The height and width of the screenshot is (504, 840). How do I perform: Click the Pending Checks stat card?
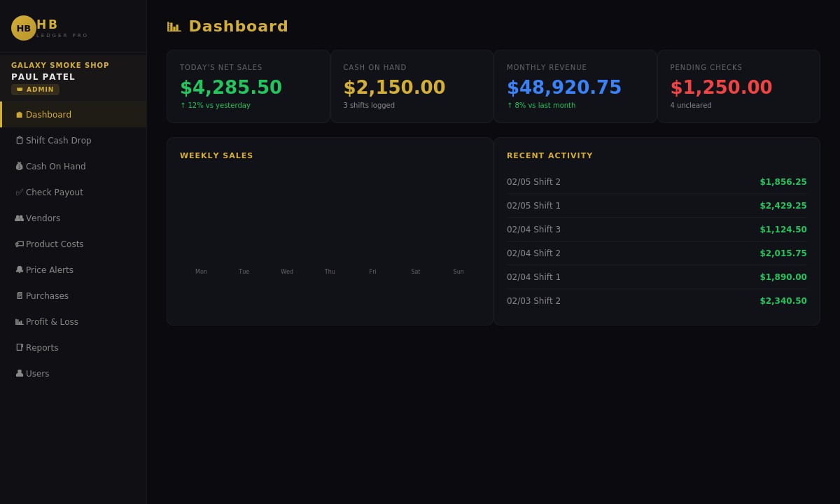tap(738, 86)
